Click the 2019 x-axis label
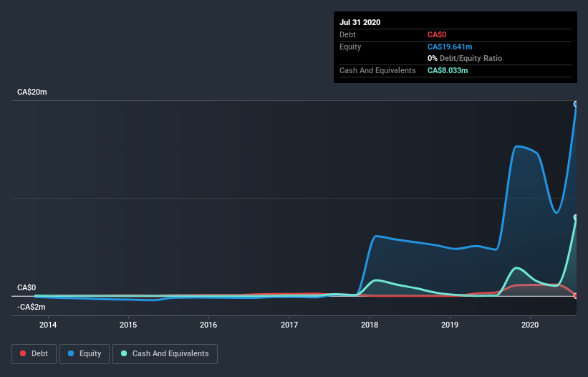 450,325
